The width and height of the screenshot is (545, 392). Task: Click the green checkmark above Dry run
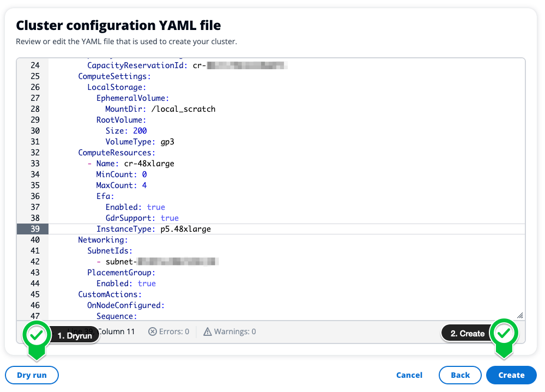pos(35,335)
